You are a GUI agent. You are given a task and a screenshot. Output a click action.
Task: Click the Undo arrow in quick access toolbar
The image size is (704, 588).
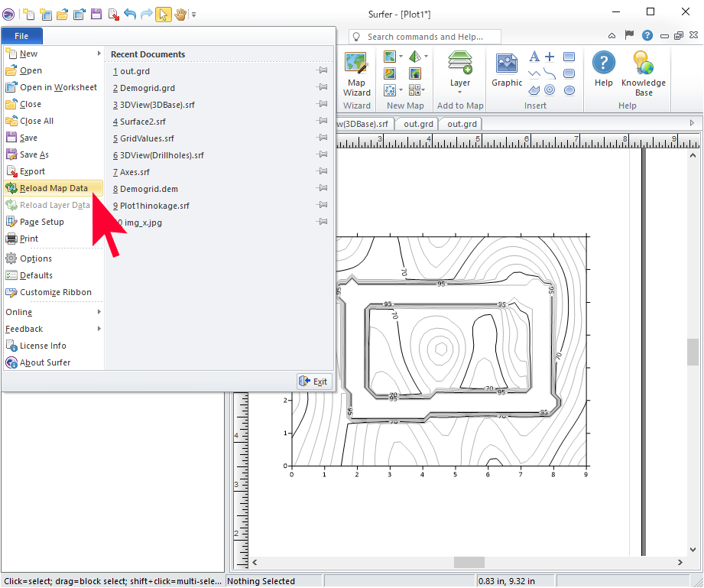129,14
